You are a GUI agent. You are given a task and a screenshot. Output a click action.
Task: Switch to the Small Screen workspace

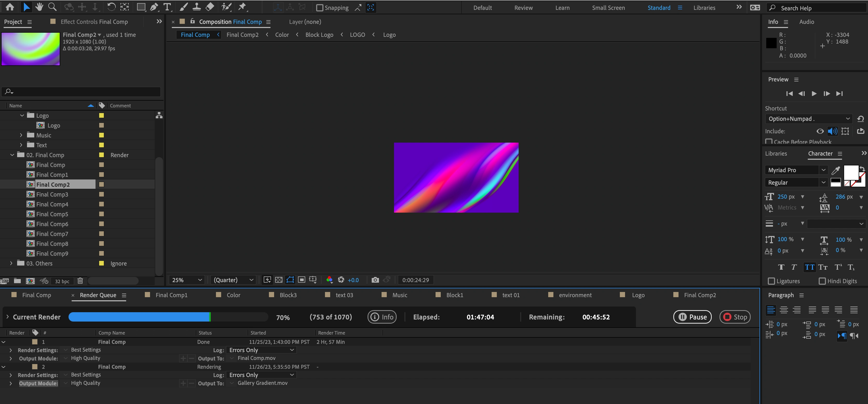pyautogui.click(x=608, y=8)
